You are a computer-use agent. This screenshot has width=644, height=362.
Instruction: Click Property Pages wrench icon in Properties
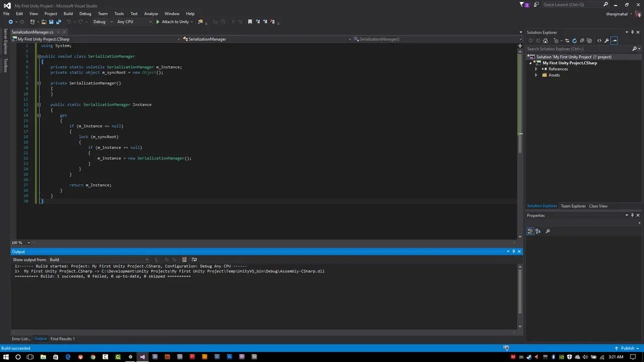tap(548, 231)
